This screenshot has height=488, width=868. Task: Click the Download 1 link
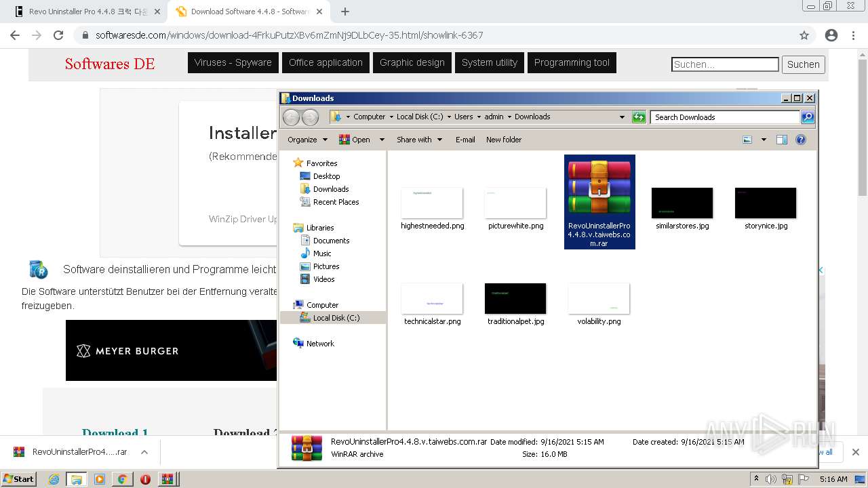coord(115,432)
